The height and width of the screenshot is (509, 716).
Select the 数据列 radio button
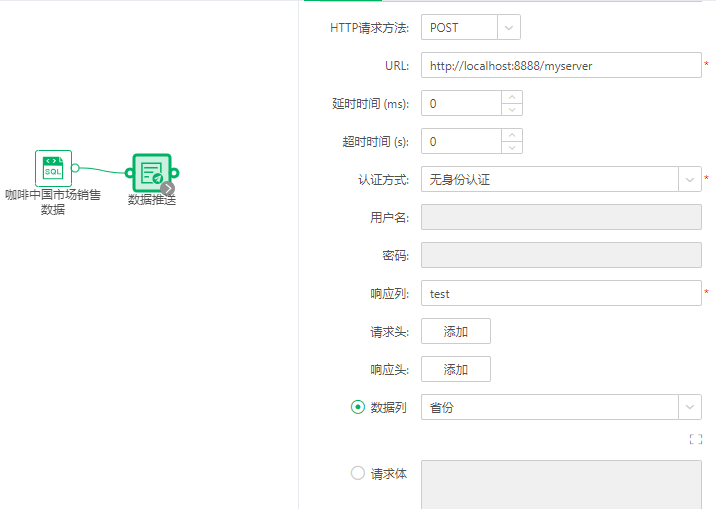click(358, 407)
